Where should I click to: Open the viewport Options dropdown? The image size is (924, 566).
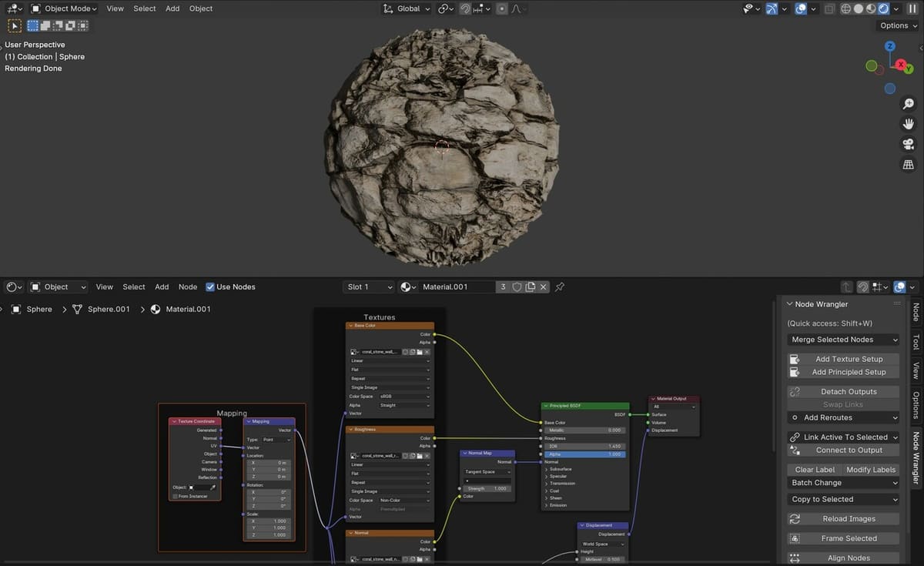click(x=898, y=25)
